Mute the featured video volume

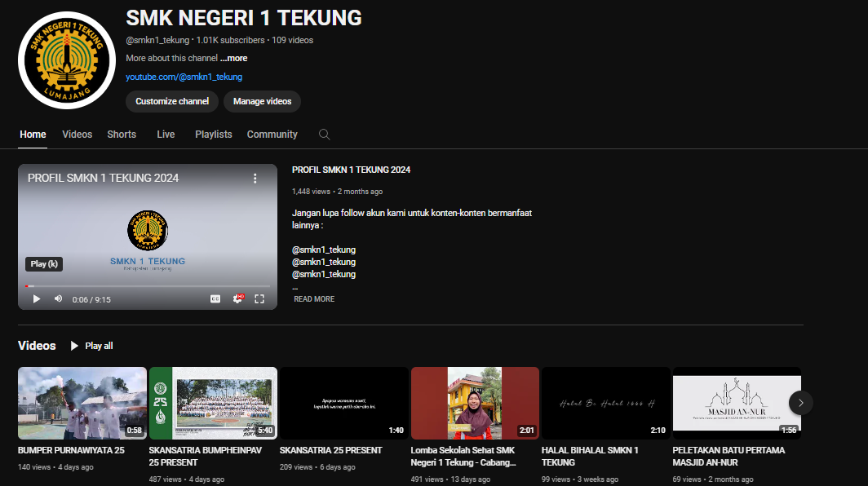58,299
